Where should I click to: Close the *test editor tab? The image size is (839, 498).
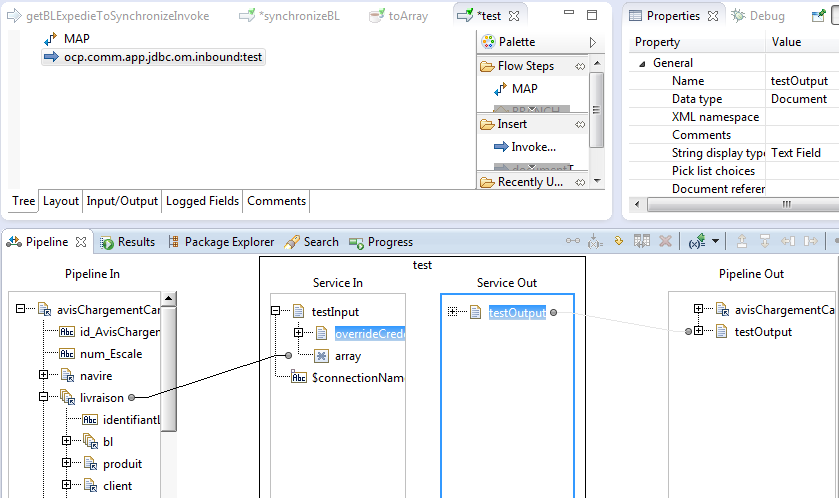click(514, 16)
